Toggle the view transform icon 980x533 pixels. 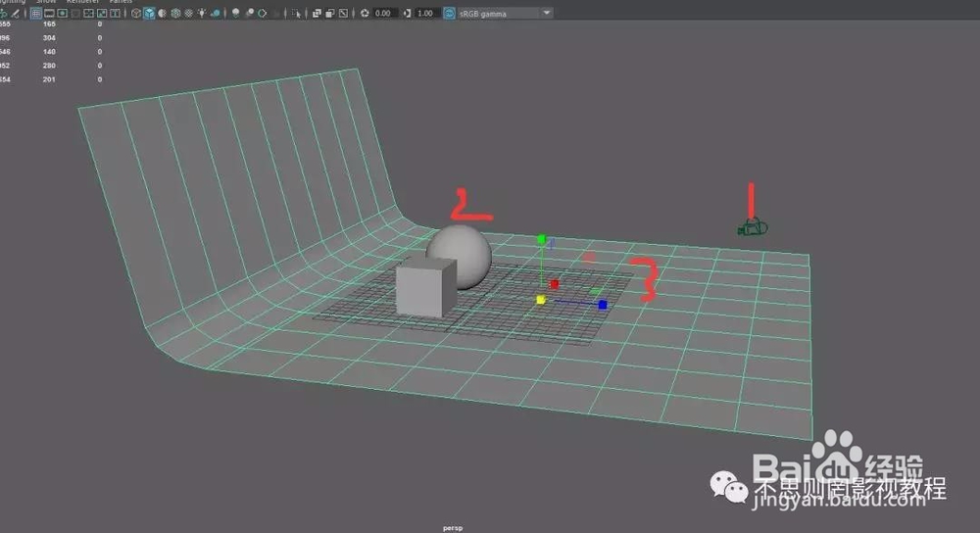[449, 13]
